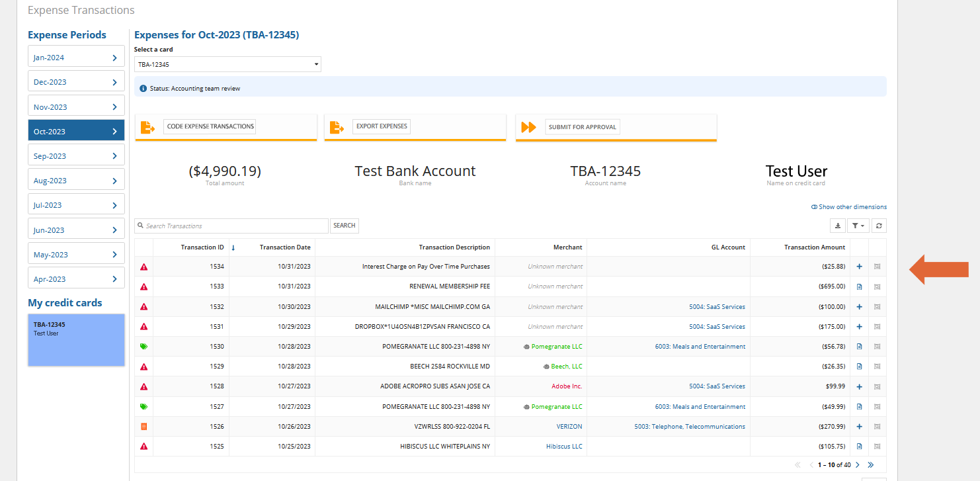Click the plus icon in row 1534
The height and width of the screenshot is (481, 980).
click(860, 267)
